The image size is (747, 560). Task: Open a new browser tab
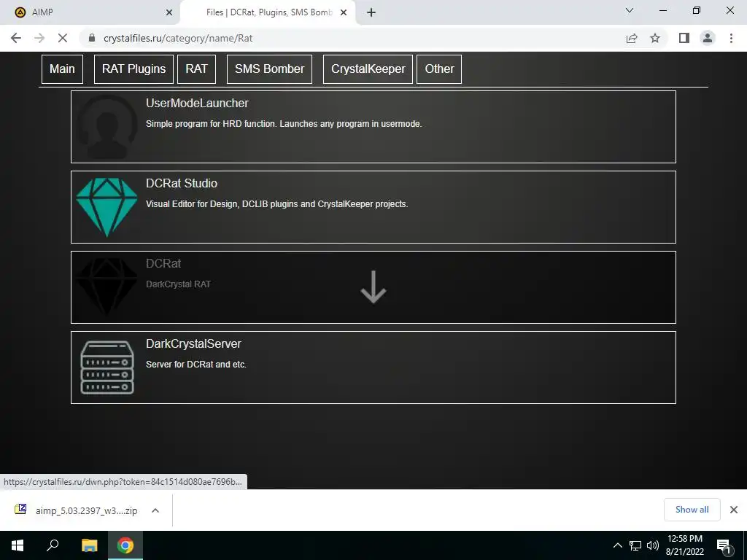pyautogui.click(x=371, y=12)
